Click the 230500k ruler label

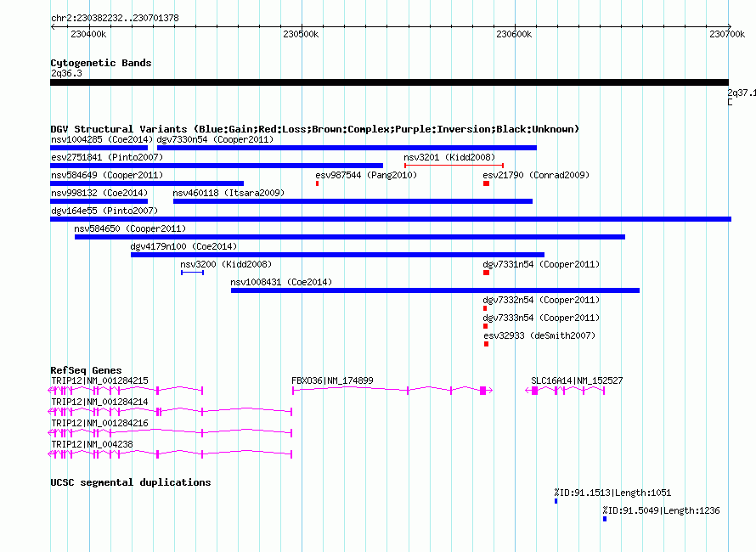(x=301, y=34)
